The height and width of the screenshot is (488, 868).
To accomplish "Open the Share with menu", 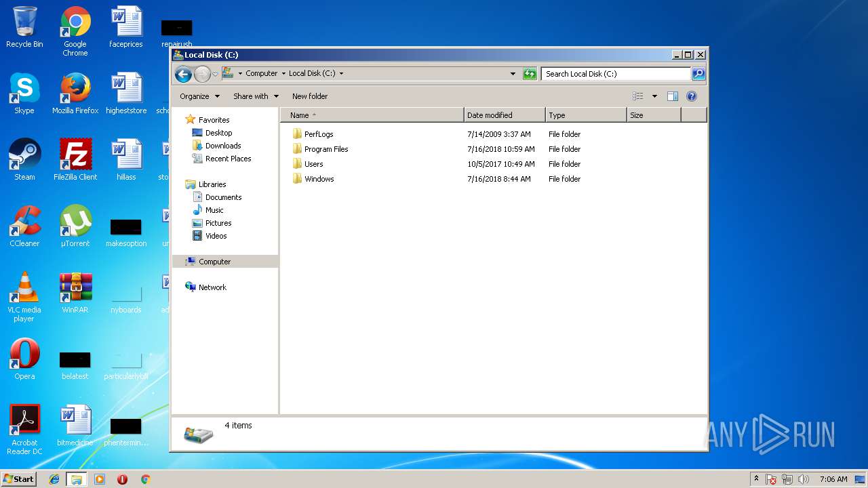I will 256,96.
